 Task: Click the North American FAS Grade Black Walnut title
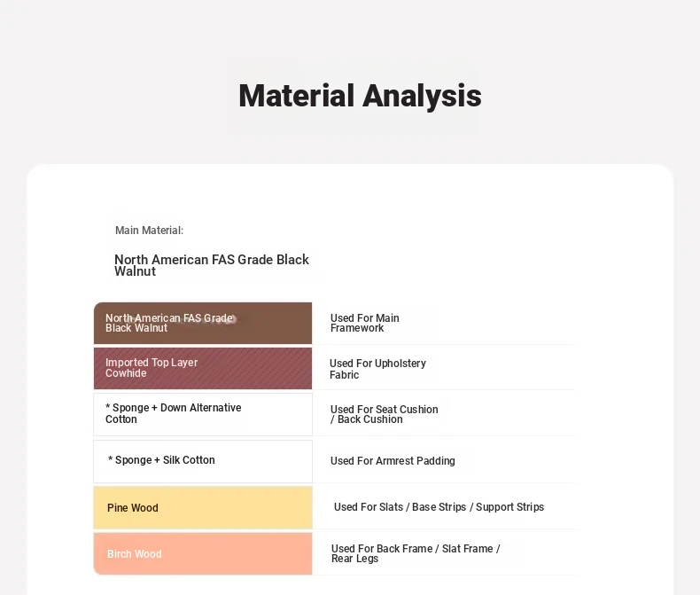tap(212, 265)
